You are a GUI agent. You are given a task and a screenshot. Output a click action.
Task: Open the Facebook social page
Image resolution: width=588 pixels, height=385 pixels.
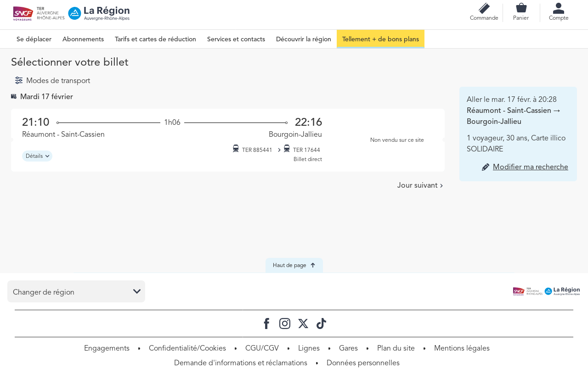[x=266, y=324]
